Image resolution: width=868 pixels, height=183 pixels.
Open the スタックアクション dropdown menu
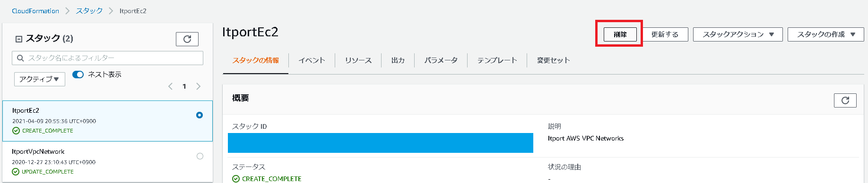pos(738,34)
